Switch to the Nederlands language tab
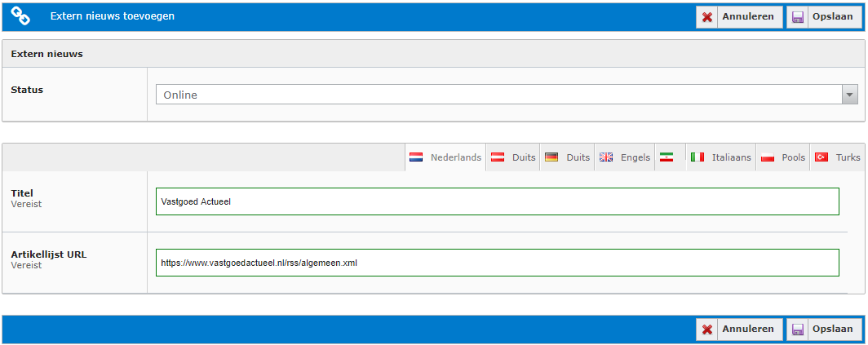Screen dimensions: 868x345 click(x=445, y=157)
